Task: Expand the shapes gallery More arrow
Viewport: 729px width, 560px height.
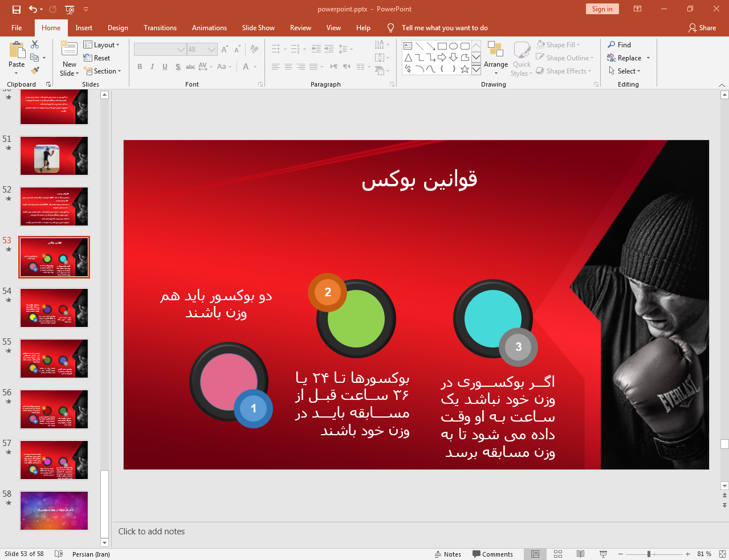Action: [477, 69]
